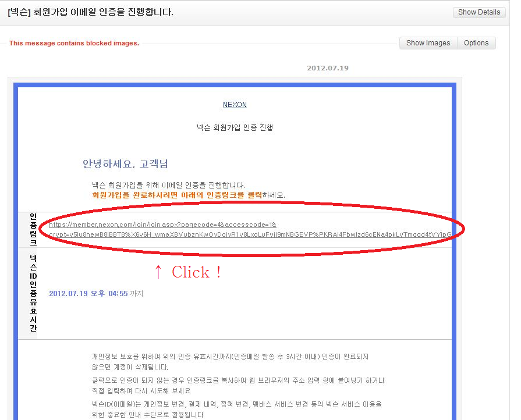Select the 2012.07.19 date above the message

point(327,68)
